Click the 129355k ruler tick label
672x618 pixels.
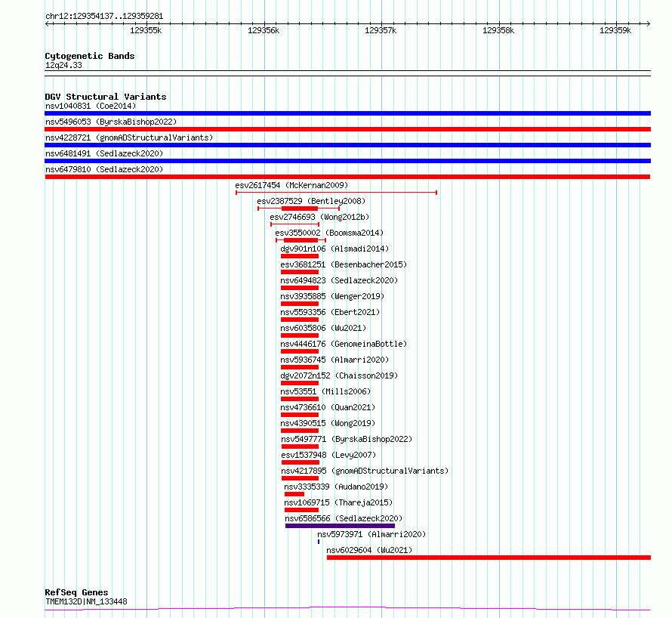pos(146,30)
